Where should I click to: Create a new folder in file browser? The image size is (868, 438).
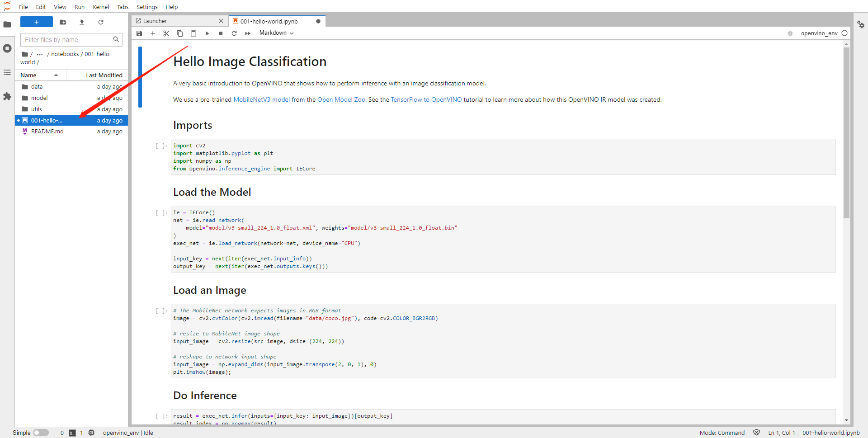63,22
